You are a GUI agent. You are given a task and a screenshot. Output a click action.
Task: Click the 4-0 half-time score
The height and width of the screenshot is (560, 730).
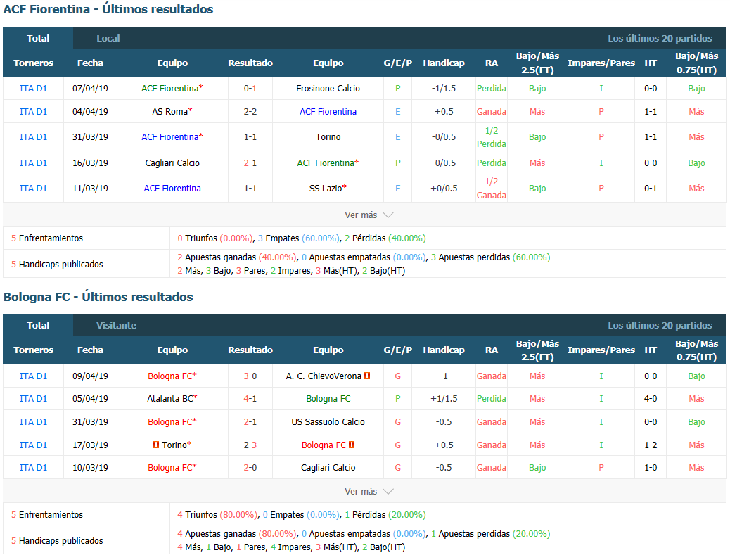[x=651, y=398]
